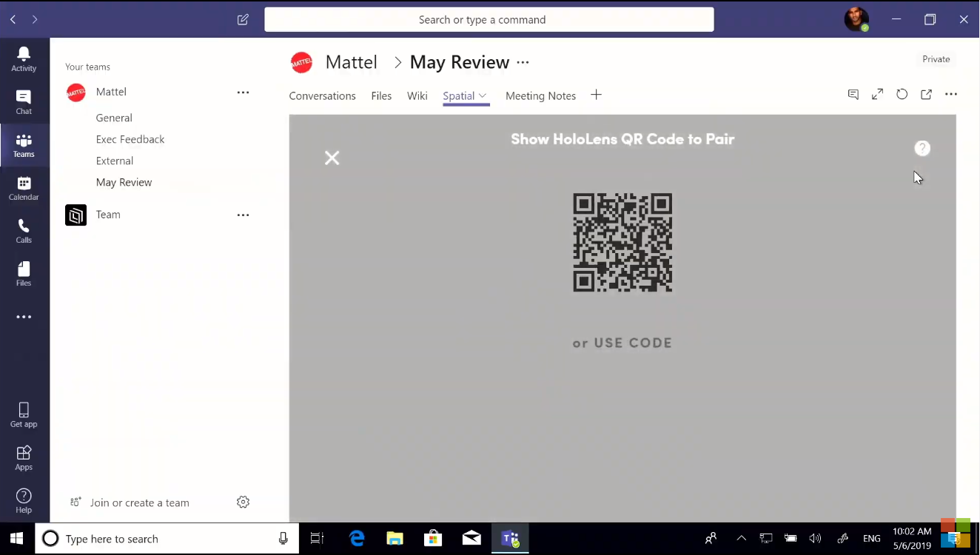Show the tab conversation pane

(x=853, y=94)
